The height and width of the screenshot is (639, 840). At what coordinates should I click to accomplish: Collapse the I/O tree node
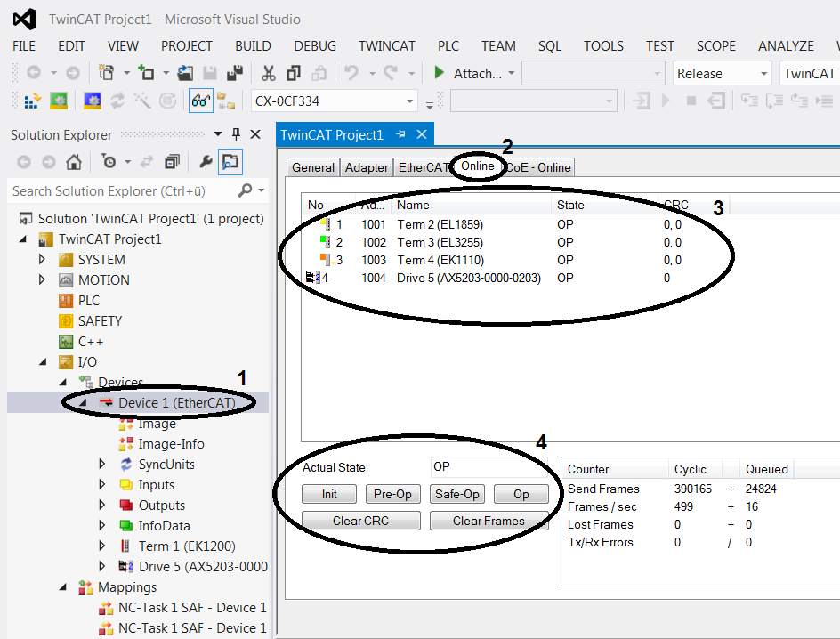click(x=43, y=362)
